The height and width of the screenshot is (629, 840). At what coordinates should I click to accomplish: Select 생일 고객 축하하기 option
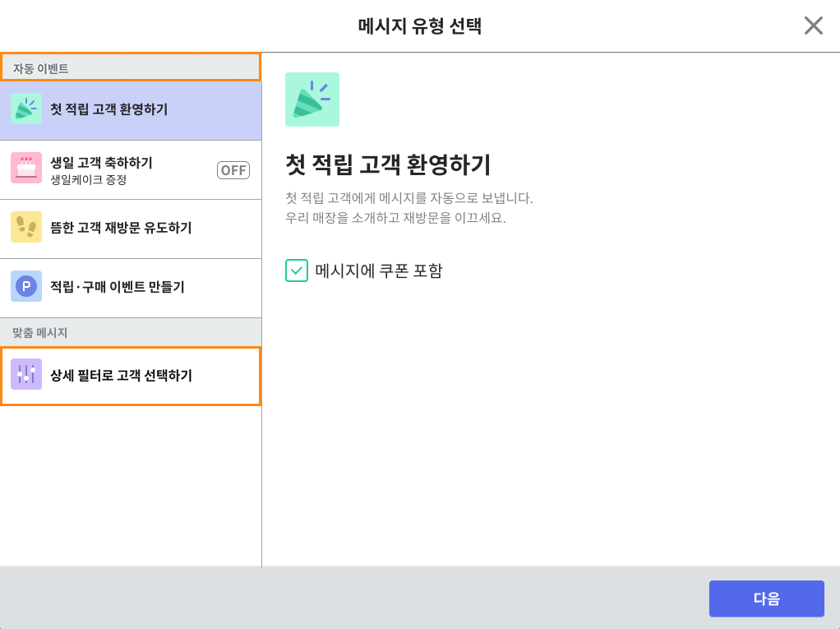131,170
